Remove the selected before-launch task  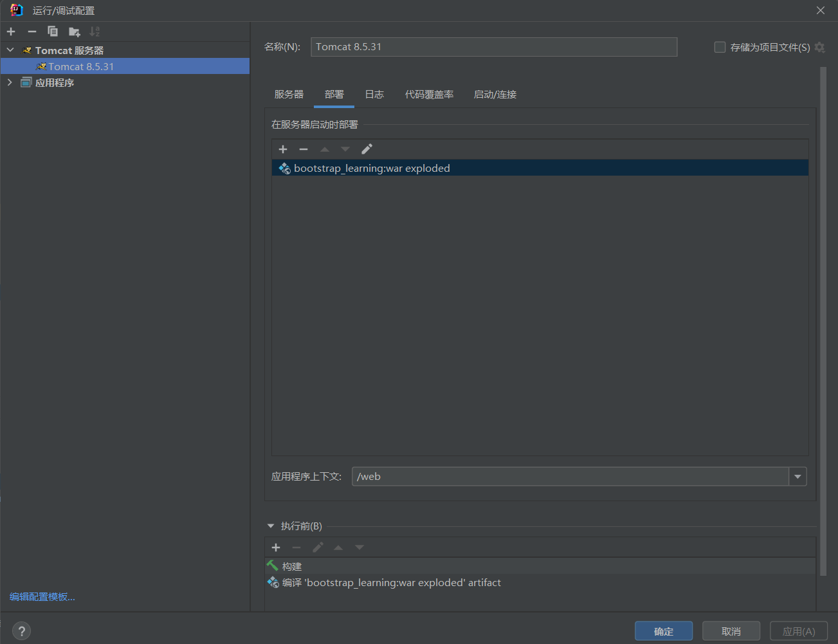[x=296, y=547]
